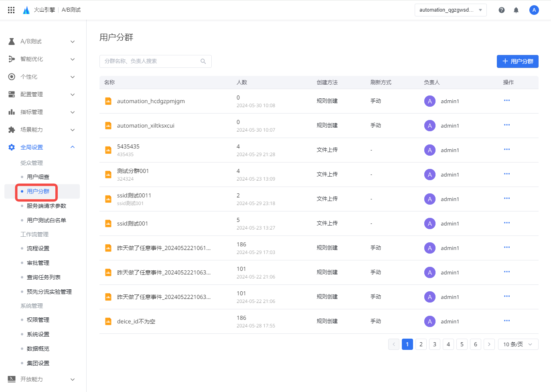
Task: Open the automation_xiltksxcui group name
Action: click(146, 126)
